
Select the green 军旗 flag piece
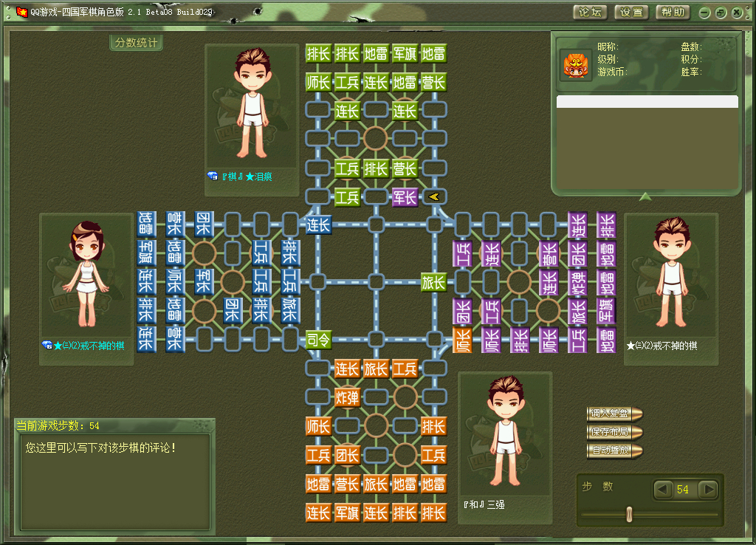pos(405,53)
